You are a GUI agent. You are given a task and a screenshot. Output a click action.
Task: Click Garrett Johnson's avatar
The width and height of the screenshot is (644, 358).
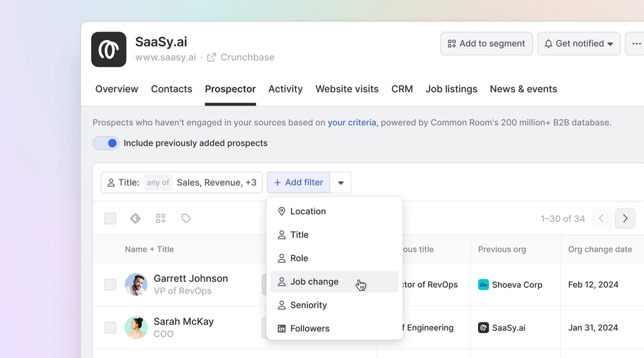click(136, 284)
